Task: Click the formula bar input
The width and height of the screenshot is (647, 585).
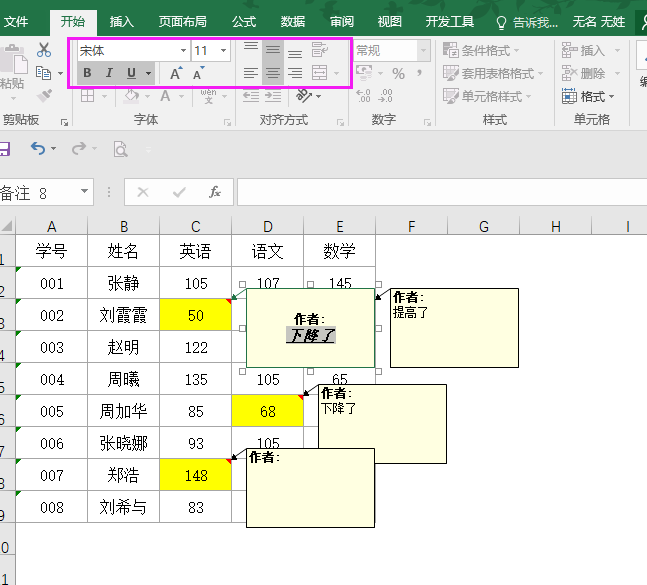Action: coord(442,192)
